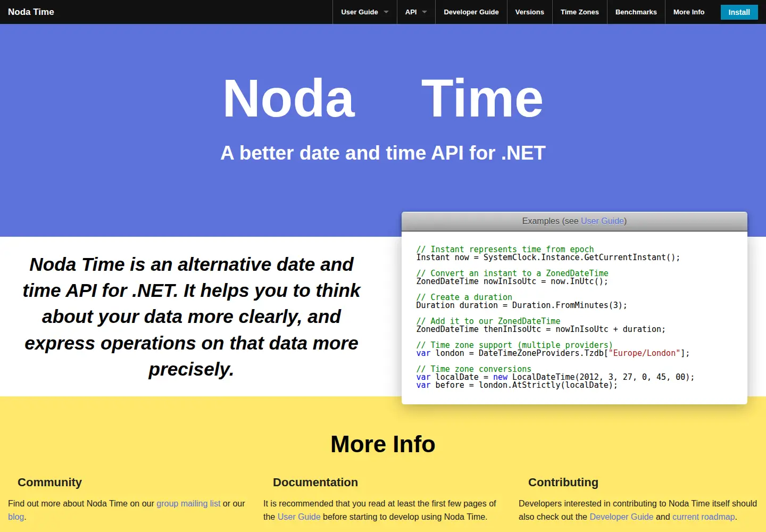Click code line starting 'ZonedDateTime thenInIsoUtc'

pos(540,329)
